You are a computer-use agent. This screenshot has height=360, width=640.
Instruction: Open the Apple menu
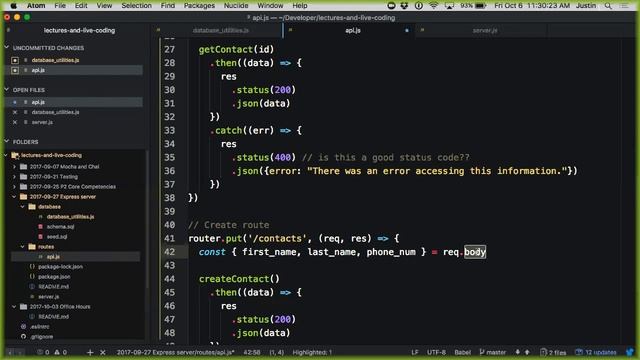(x=13, y=6)
